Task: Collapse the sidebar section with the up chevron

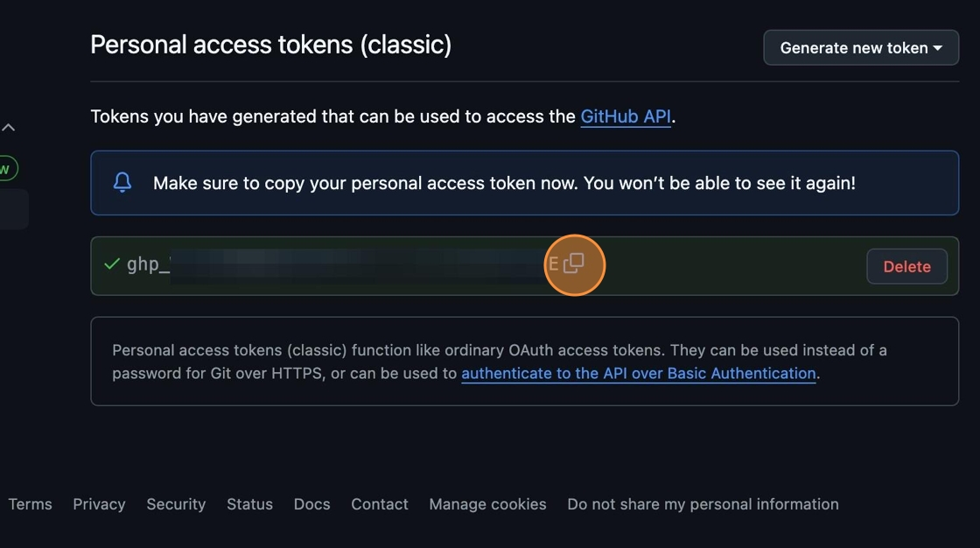Action: tap(9, 128)
